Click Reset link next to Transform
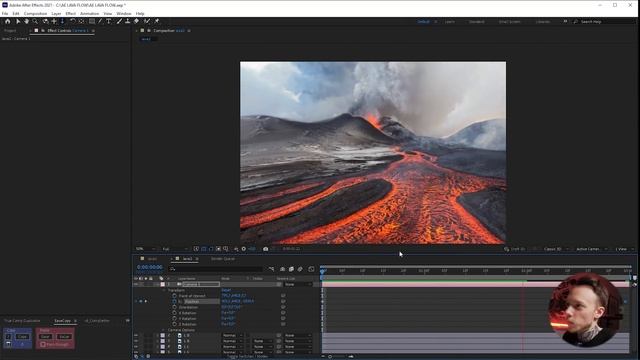The width and height of the screenshot is (640, 360). click(226, 290)
